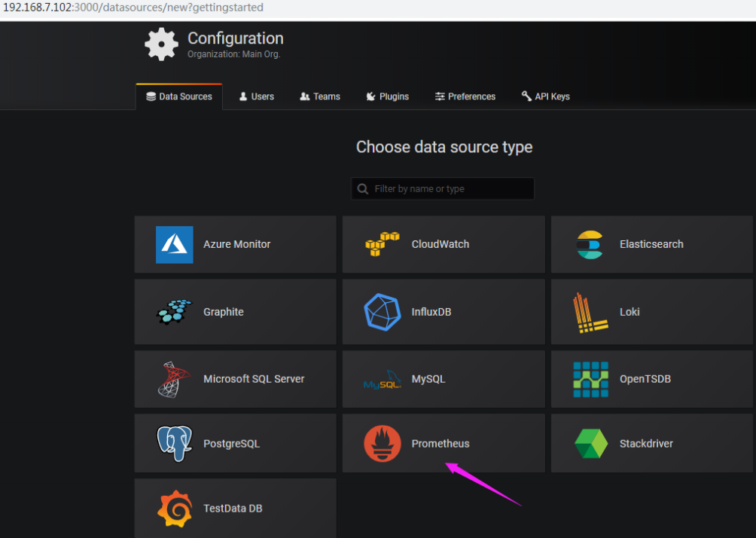Pick Elasticsearch as data source type
The image size is (756, 538).
click(652, 244)
